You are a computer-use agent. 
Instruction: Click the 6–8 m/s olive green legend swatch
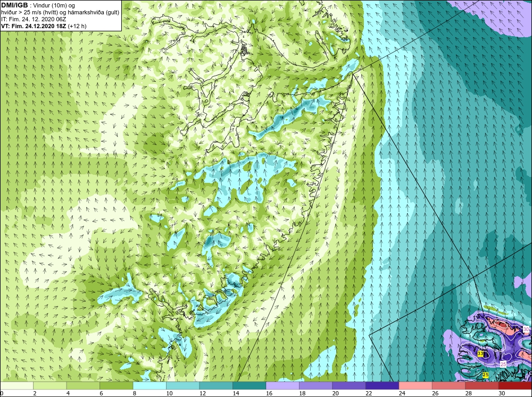117,386
